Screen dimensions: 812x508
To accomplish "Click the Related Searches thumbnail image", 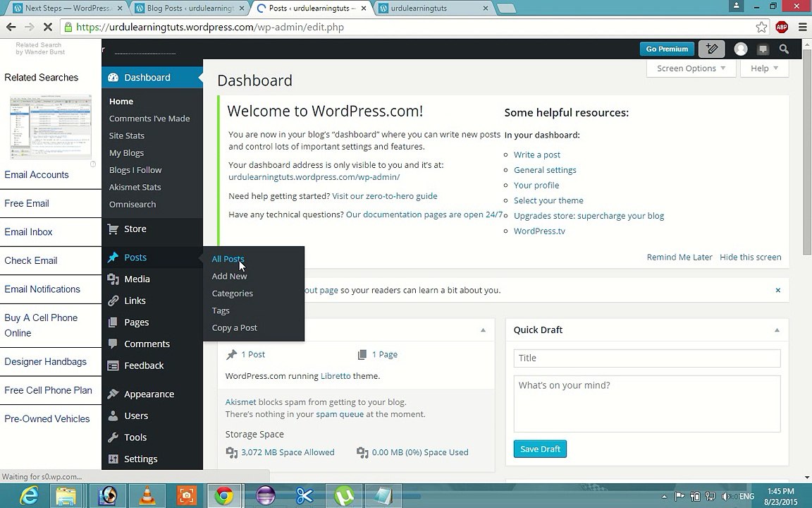I will click(51, 127).
